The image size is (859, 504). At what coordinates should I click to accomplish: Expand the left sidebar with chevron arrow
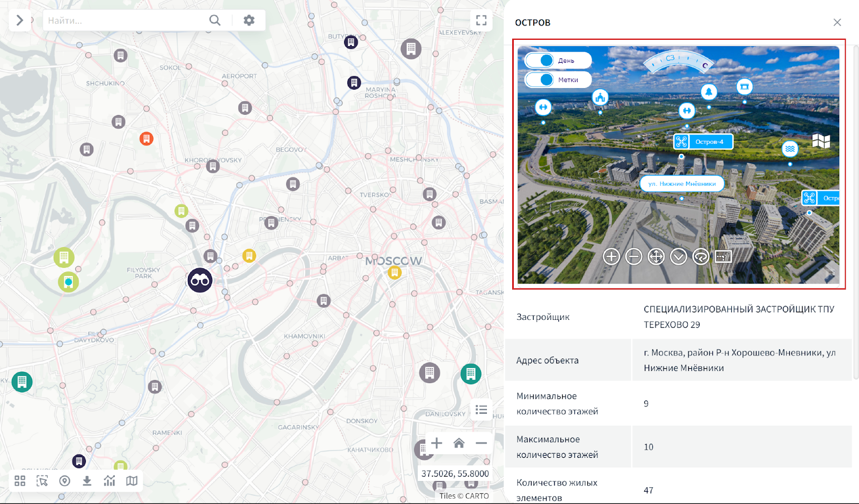(20, 20)
